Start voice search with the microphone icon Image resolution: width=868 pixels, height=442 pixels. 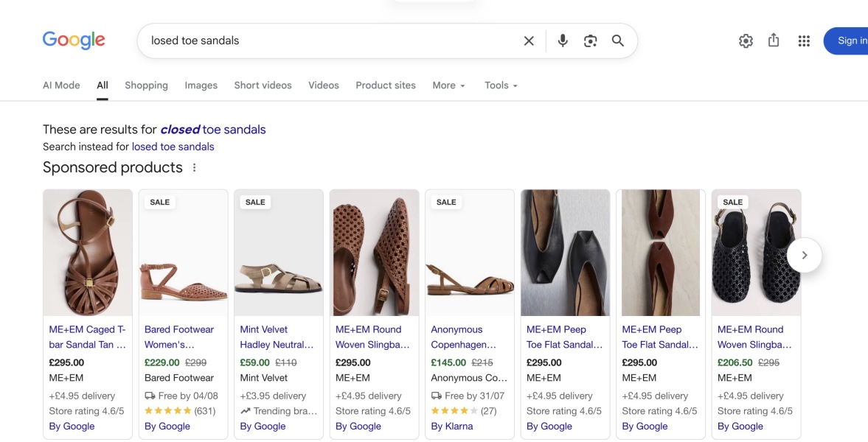coord(563,41)
